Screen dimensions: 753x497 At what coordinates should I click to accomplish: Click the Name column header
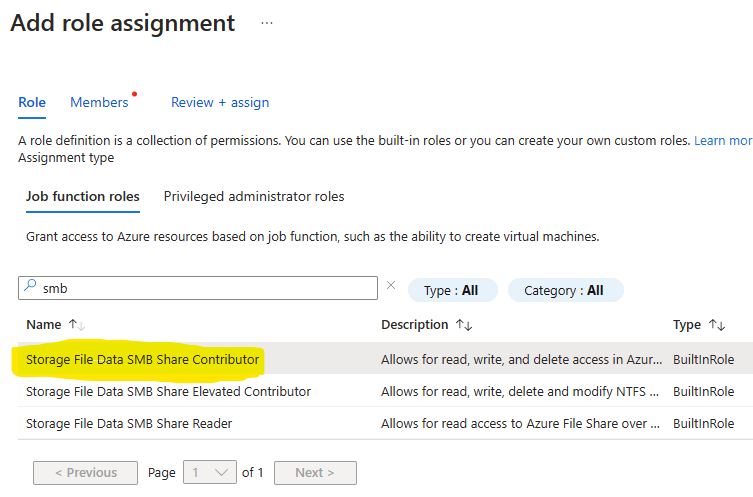click(x=44, y=325)
